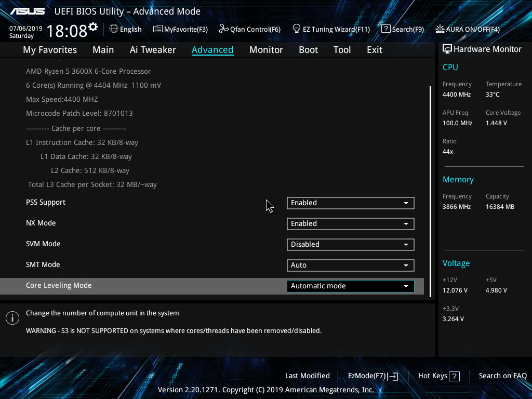Click the globe language icon
Screen dimensions: 532x399
coord(114,29)
